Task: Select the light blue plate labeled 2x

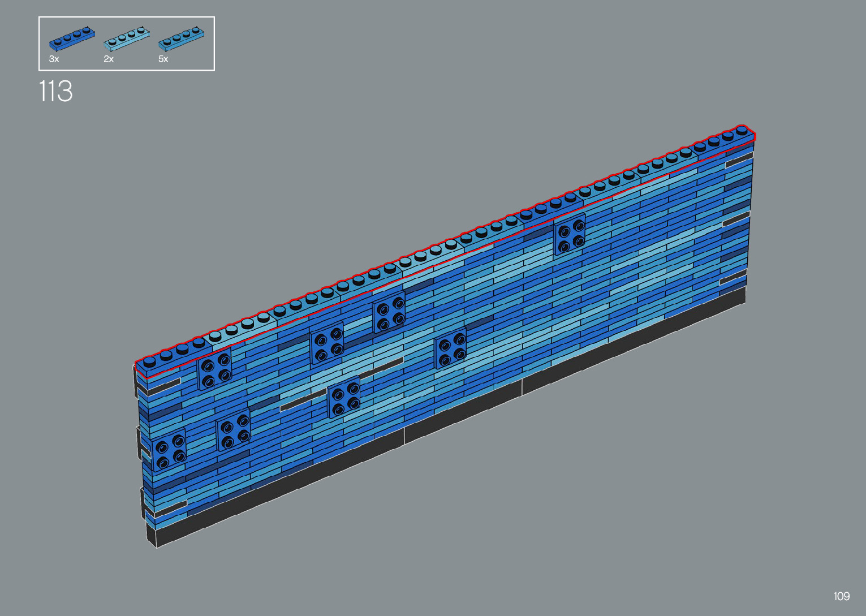Action: pos(126,38)
